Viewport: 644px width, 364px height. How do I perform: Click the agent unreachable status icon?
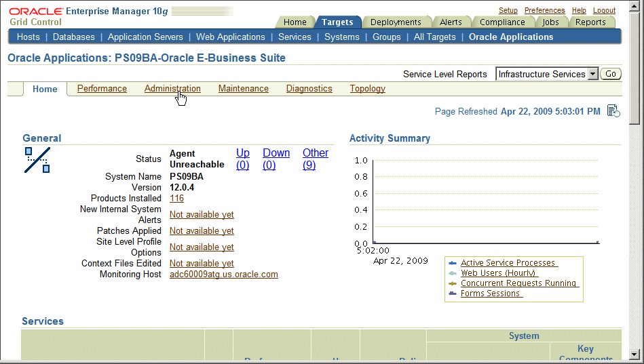click(37, 160)
